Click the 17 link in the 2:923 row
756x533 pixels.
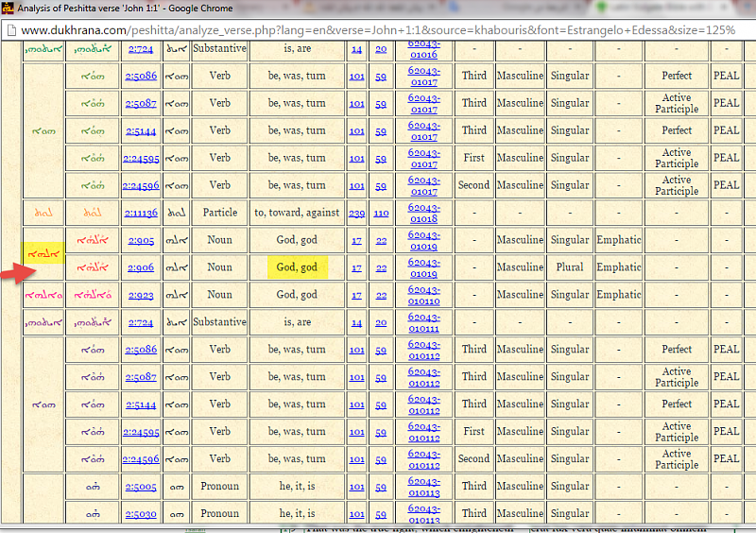pyautogui.click(x=357, y=295)
